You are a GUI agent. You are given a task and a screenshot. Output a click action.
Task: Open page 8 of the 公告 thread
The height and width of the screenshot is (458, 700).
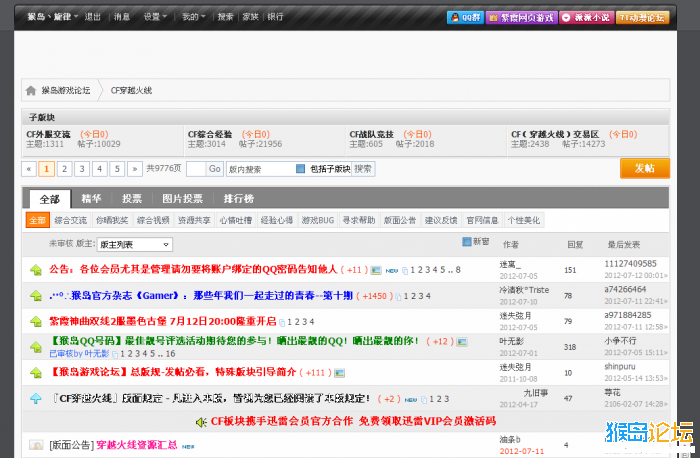458,270
